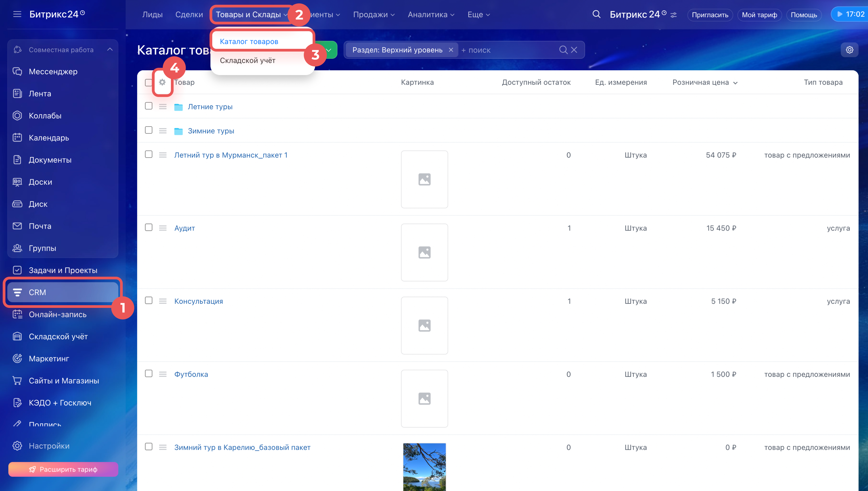868x491 pixels.
Task: Open the Сделки tab
Action: pyautogui.click(x=189, y=14)
